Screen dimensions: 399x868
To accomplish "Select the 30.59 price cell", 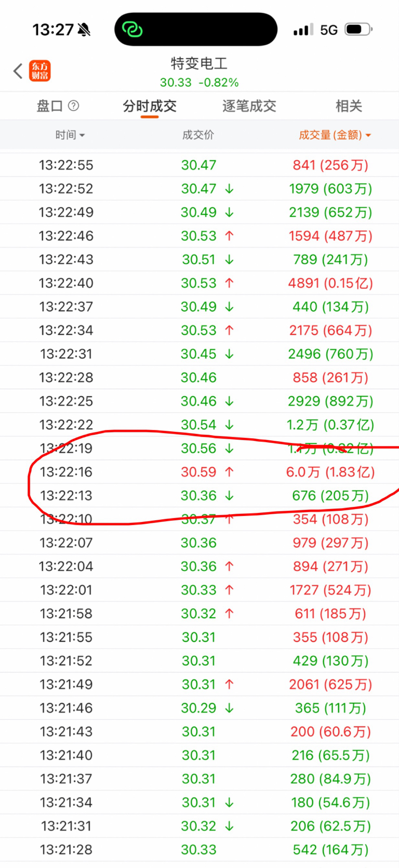I will (x=198, y=472).
